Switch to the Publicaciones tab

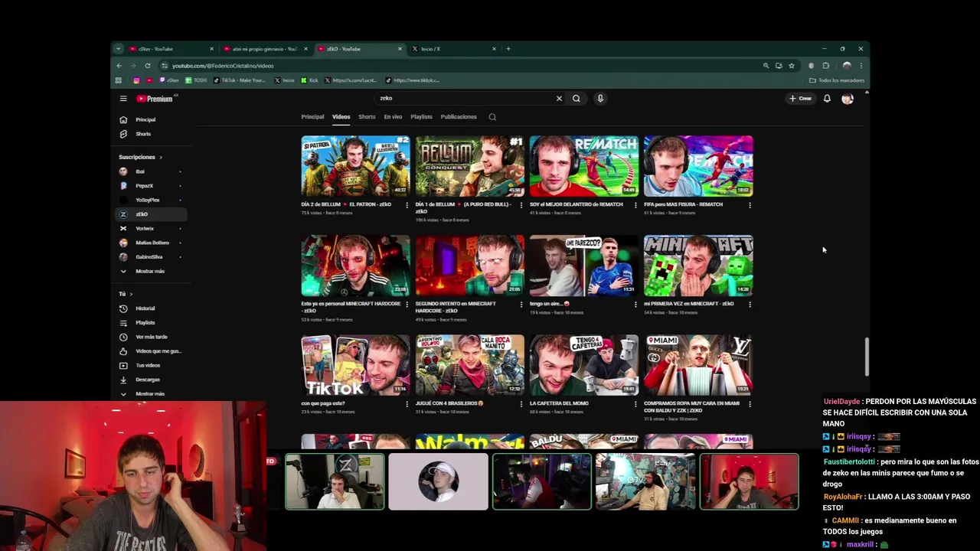tap(459, 117)
